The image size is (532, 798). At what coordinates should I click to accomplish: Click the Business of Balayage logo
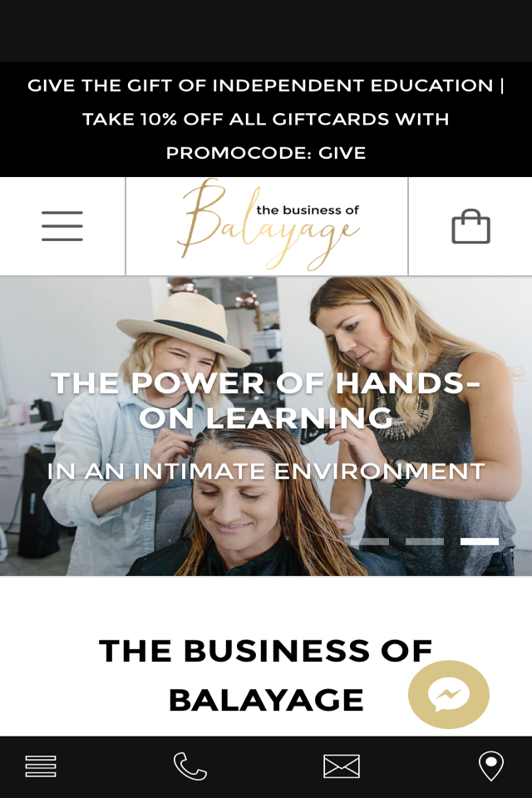click(x=268, y=225)
